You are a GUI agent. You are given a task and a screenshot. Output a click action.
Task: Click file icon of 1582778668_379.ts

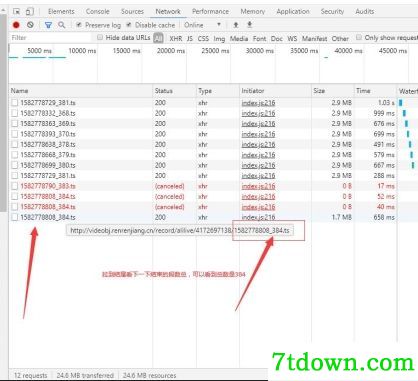(15, 155)
